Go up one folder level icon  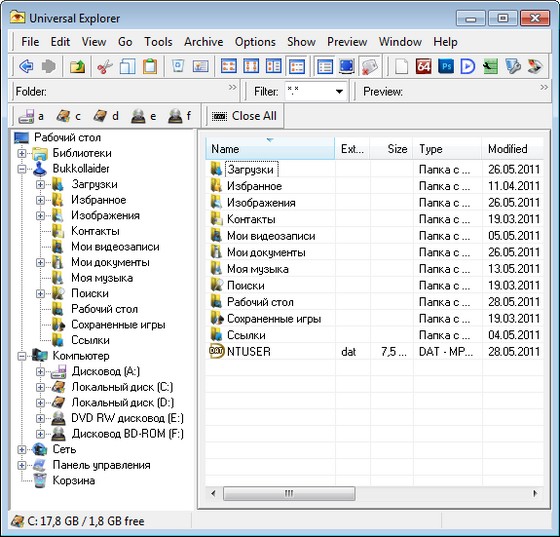click(78, 66)
